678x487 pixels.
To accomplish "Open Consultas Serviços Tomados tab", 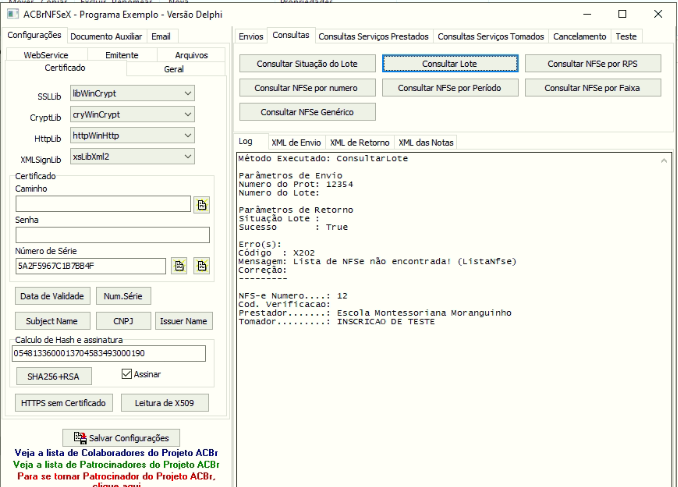I will pos(491,37).
